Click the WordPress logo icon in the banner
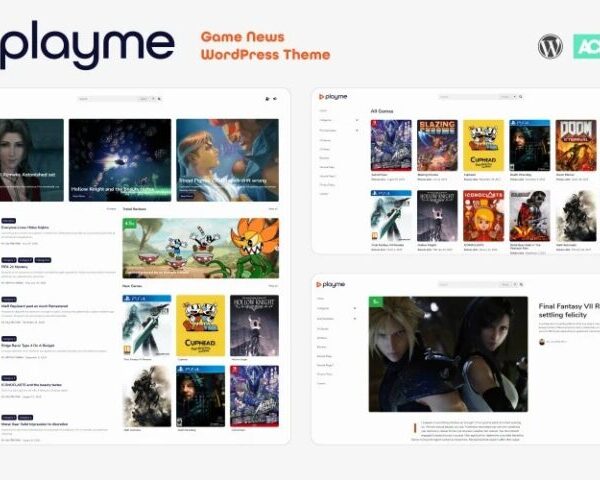Viewport: 600px width, 480px height. click(x=550, y=46)
